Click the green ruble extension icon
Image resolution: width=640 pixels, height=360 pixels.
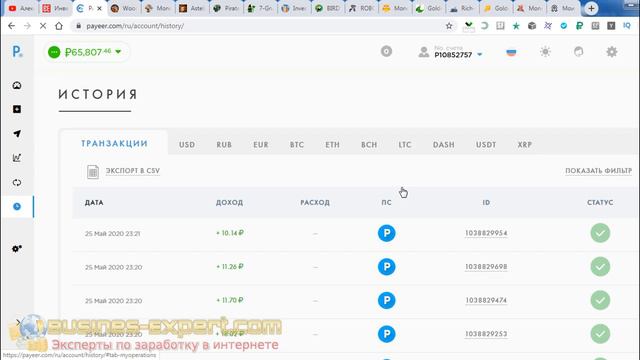click(x=579, y=26)
